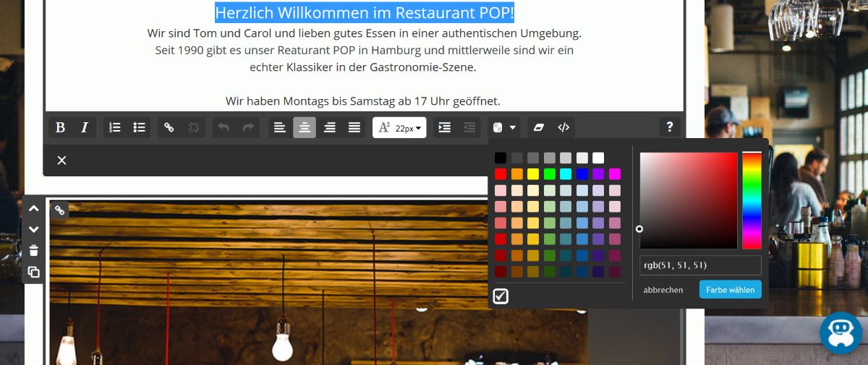This screenshot has width=868, height=365.
Task: Justify the text
Action: [x=354, y=128]
